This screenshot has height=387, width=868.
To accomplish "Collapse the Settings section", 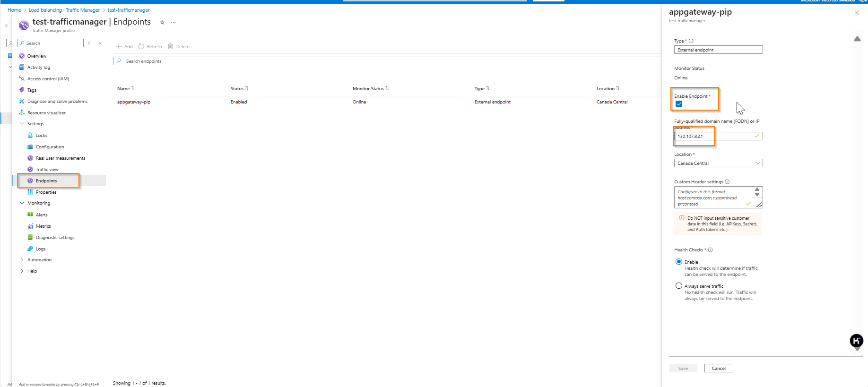I will pos(22,124).
